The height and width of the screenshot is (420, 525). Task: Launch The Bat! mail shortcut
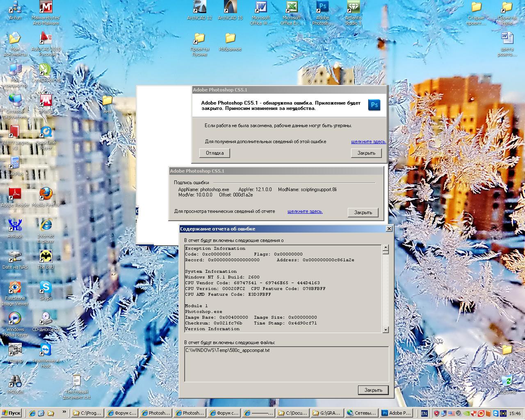click(46, 260)
